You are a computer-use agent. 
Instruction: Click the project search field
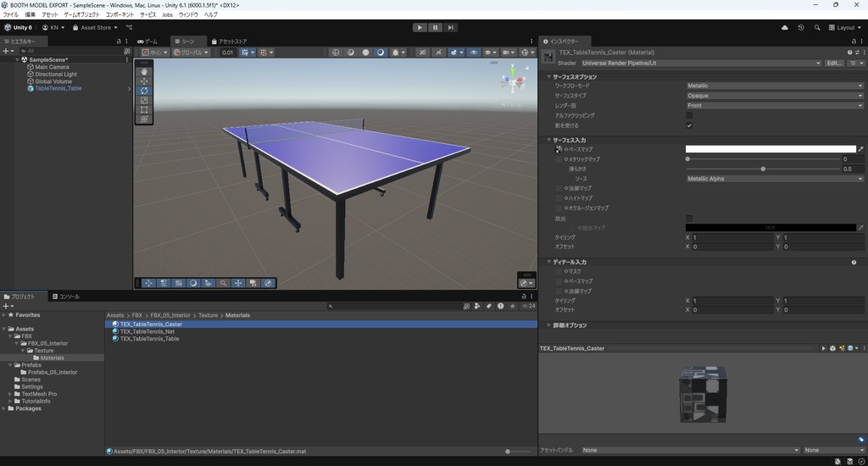(x=394, y=306)
